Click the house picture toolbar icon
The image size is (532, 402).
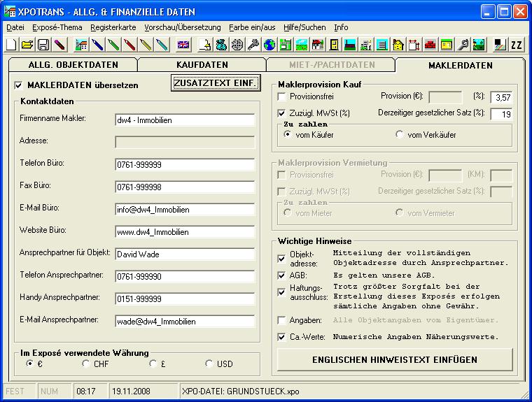point(81,45)
